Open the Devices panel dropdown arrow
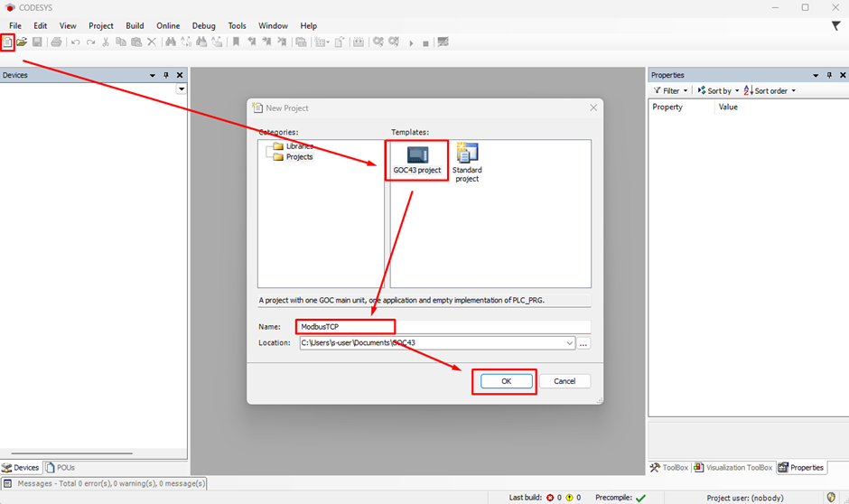The image size is (849, 504). (152, 75)
